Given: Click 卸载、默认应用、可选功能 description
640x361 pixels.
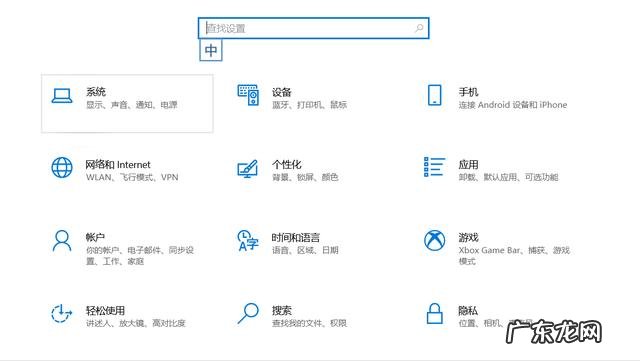Looking at the screenshot, I should 508,177.
